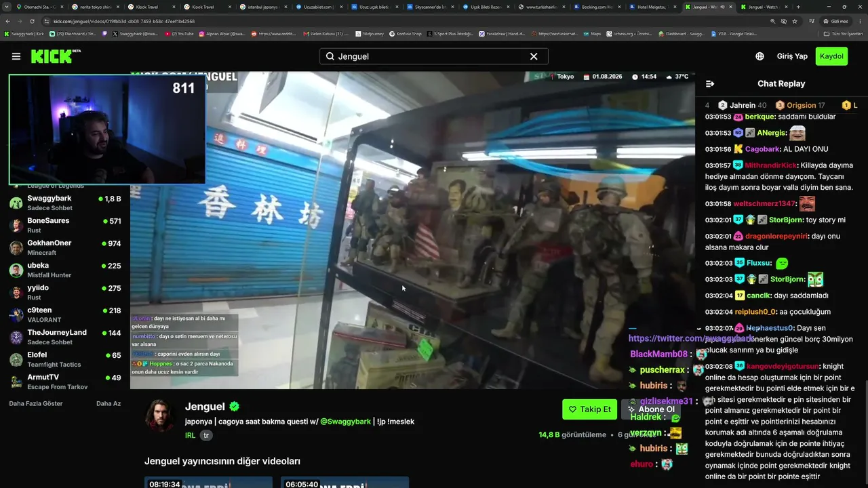
Task: Click c9teen avatar in sidebar
Action: point(16,314)
